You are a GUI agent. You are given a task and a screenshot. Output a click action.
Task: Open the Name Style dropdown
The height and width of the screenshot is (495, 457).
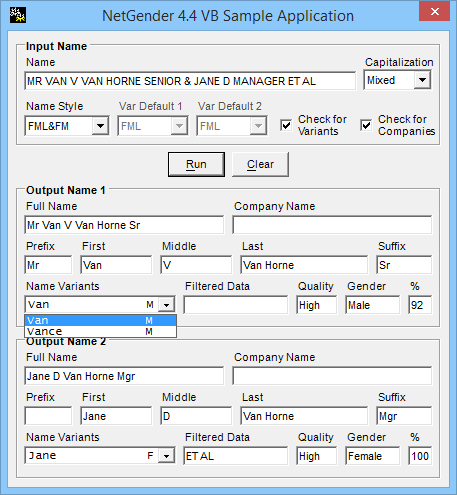(x=100, y=126)
